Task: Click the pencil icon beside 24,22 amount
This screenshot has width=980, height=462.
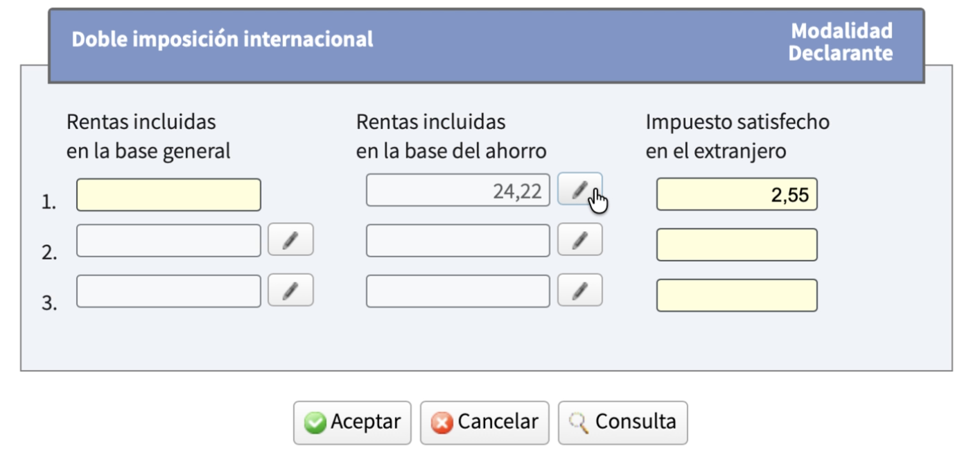Action: 579,189
